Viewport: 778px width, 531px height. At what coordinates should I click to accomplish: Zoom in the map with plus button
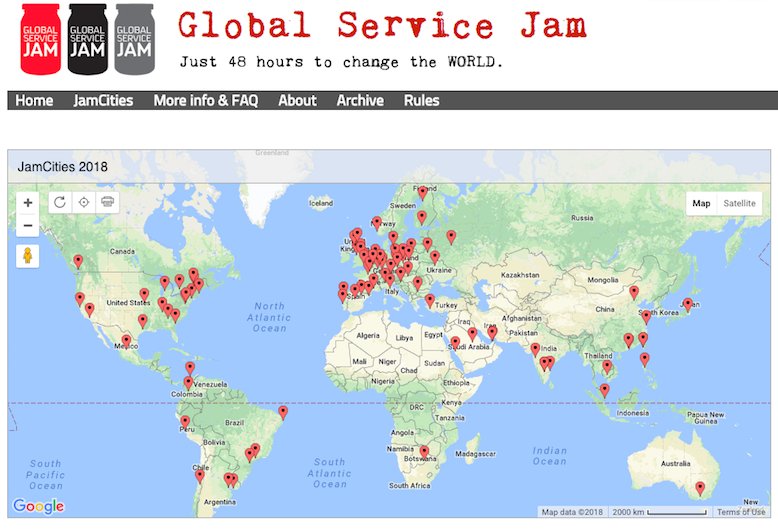(x=28, y=202)
